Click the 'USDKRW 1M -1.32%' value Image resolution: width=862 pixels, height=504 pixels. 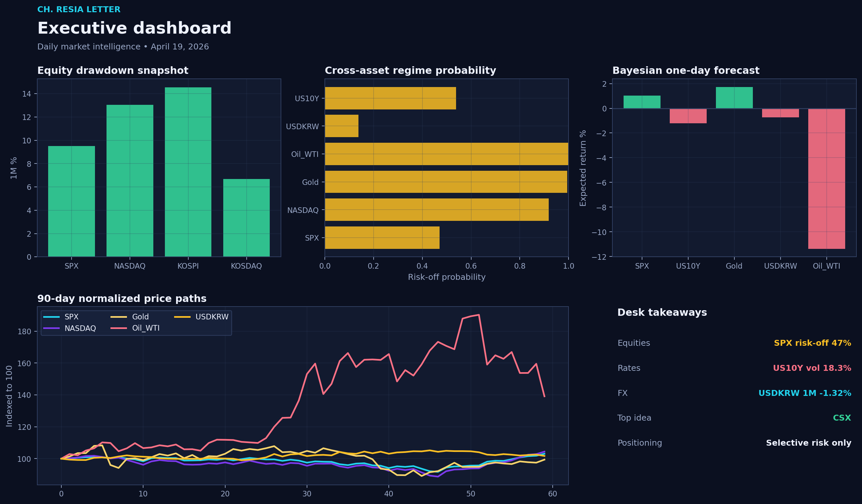(x=805, y=393)
